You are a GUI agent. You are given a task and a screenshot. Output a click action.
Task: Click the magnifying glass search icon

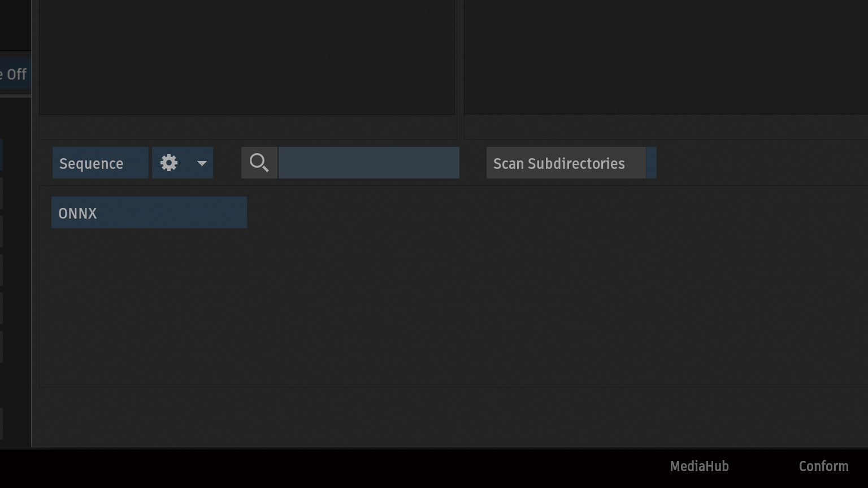point(259,163)
